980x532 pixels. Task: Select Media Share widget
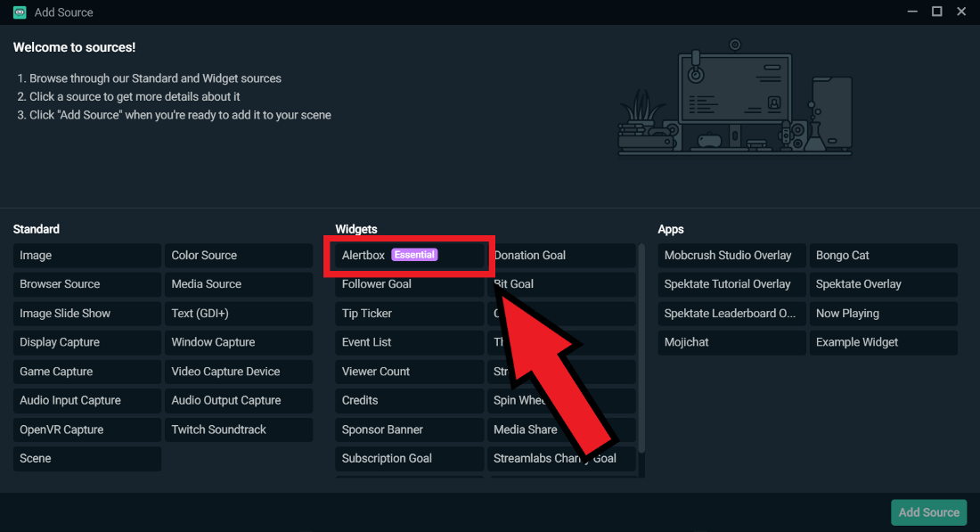[561, 430]
